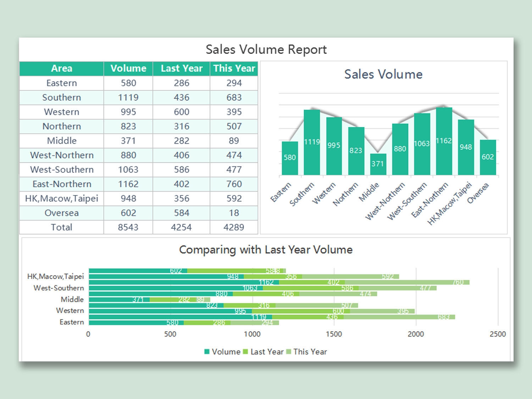Image resolution: width=532 pixels, height=399 pixels.
Task: Select the Middle column showing 371
Action: (377, 164)
